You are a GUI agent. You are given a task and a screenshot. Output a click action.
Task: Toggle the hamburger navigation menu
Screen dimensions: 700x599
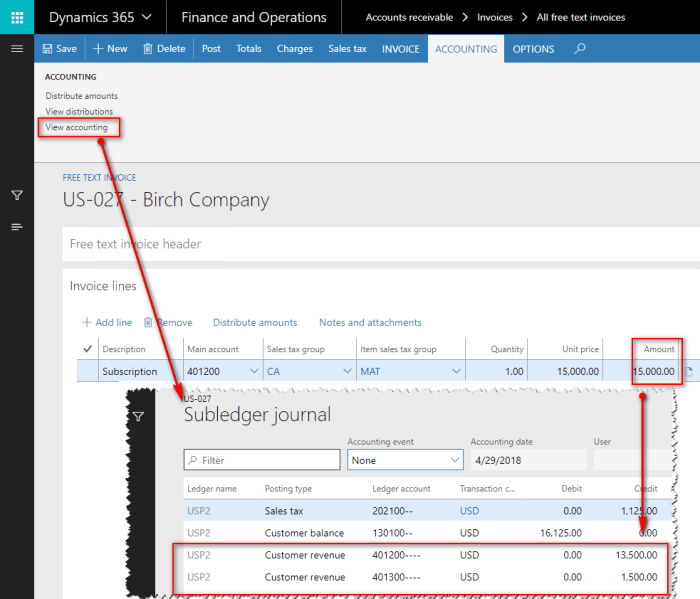[x=17, y=49]
